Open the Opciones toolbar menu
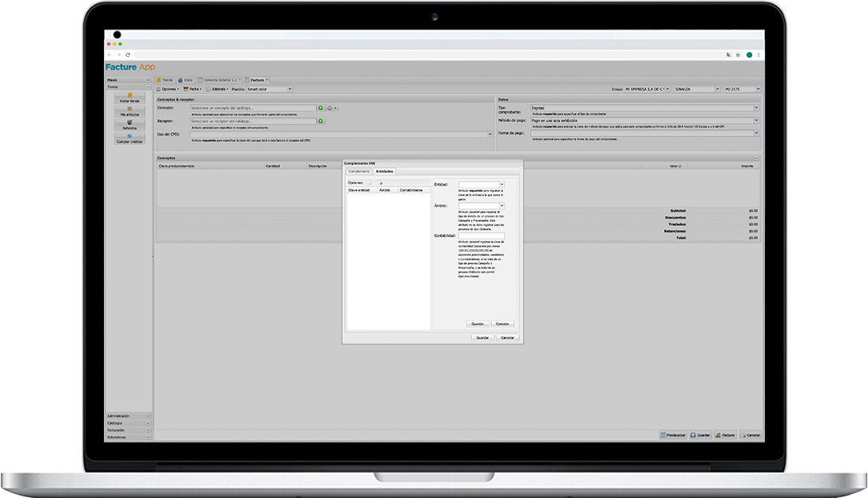This screenshot has width=868, height=498. click(x=168, y=90)
